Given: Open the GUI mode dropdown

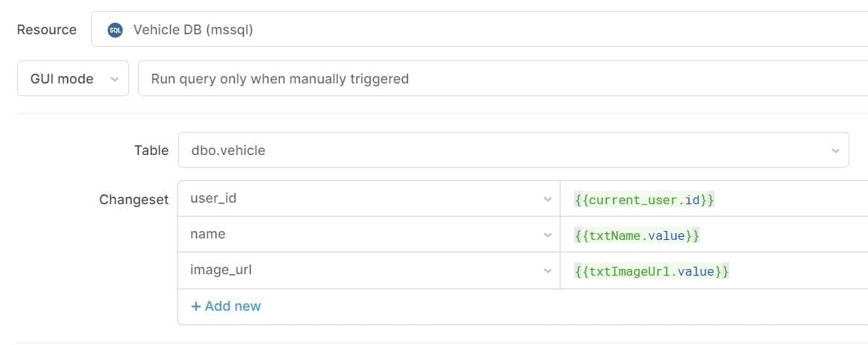Looking at the screenshot, I should click(x=72, y=79).
